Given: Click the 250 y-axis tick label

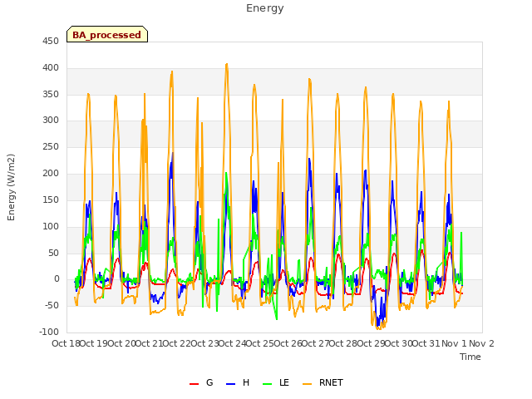Looking at the screenshot, I should click(x=51, y=146).
